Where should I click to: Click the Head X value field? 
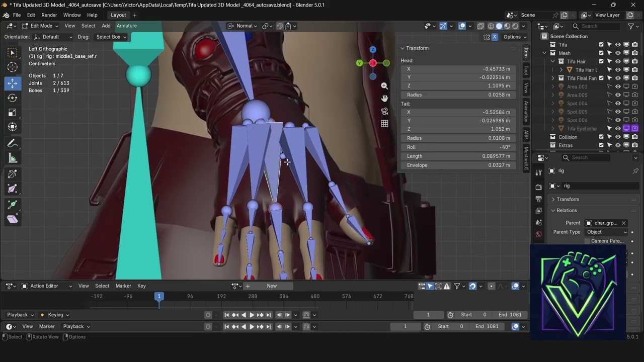[458, 69]
